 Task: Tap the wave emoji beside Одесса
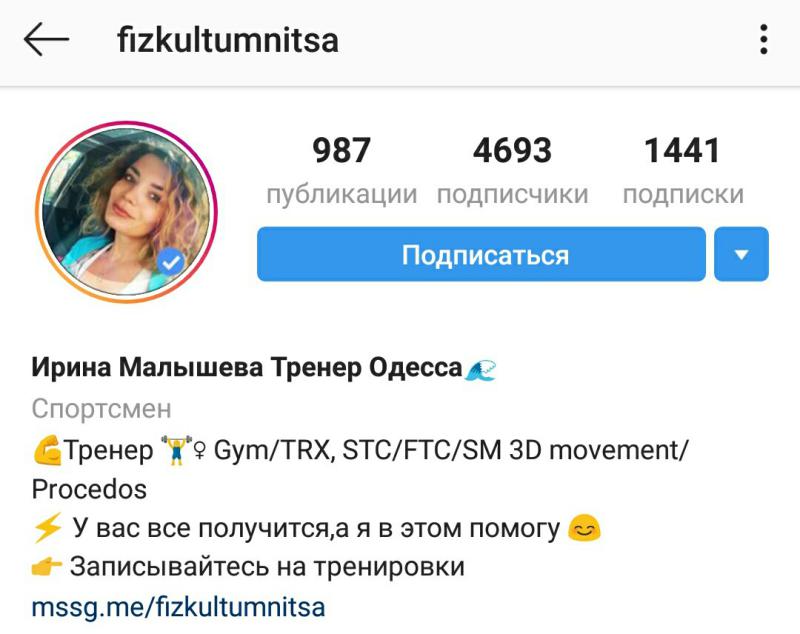point(480,369)
